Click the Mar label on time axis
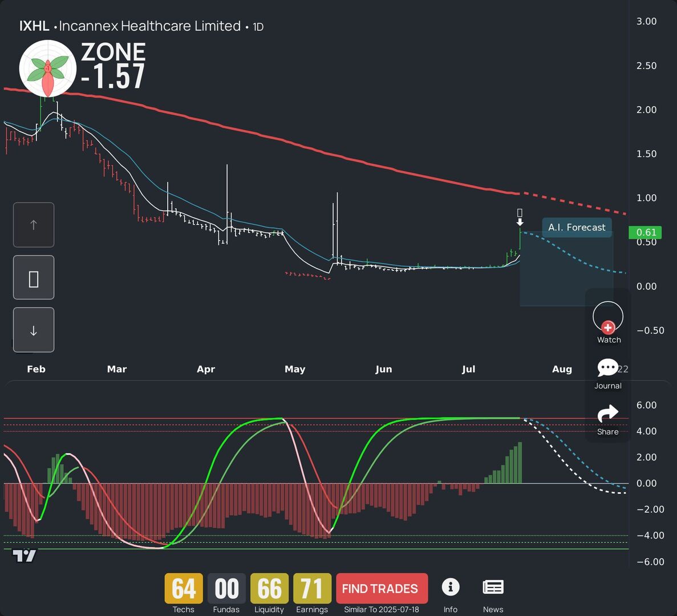The image size is (677, 616). 116,369
